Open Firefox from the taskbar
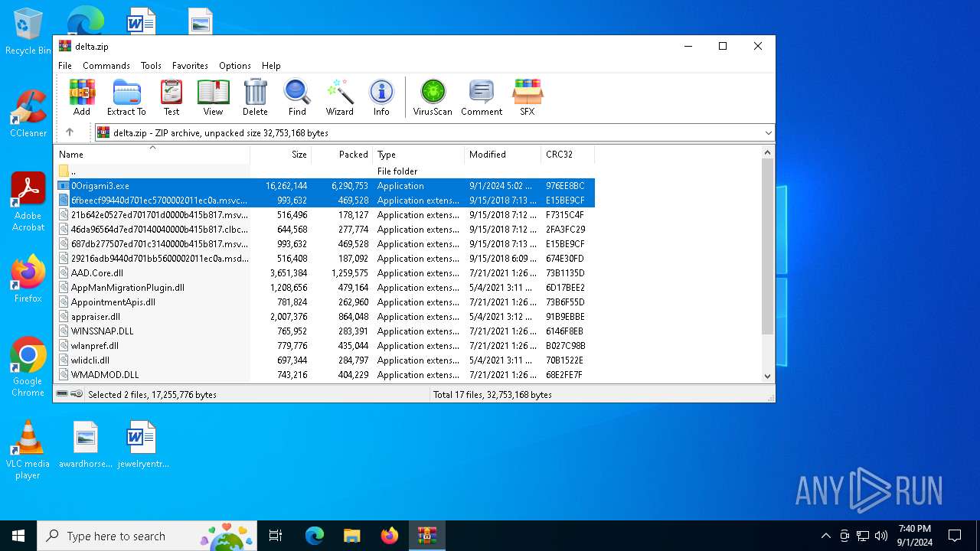This screenshot has width=980, height=551. [x=389, y=536]
